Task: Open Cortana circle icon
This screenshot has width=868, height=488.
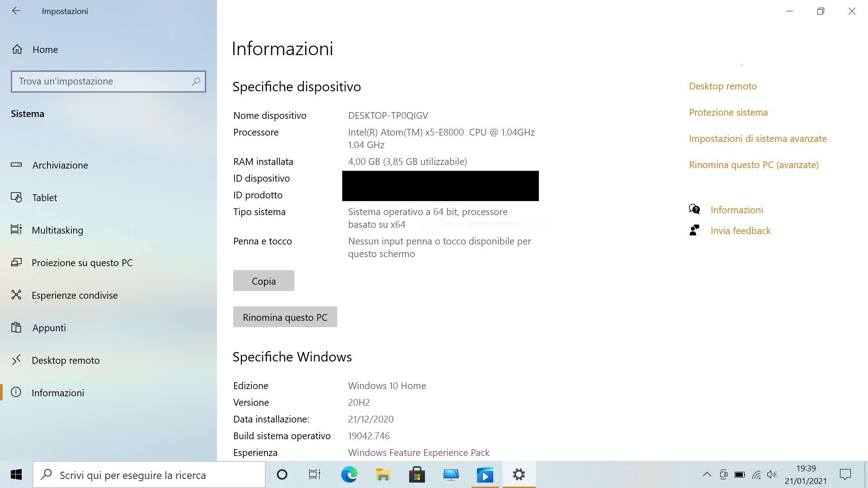Action: (282, 474)
